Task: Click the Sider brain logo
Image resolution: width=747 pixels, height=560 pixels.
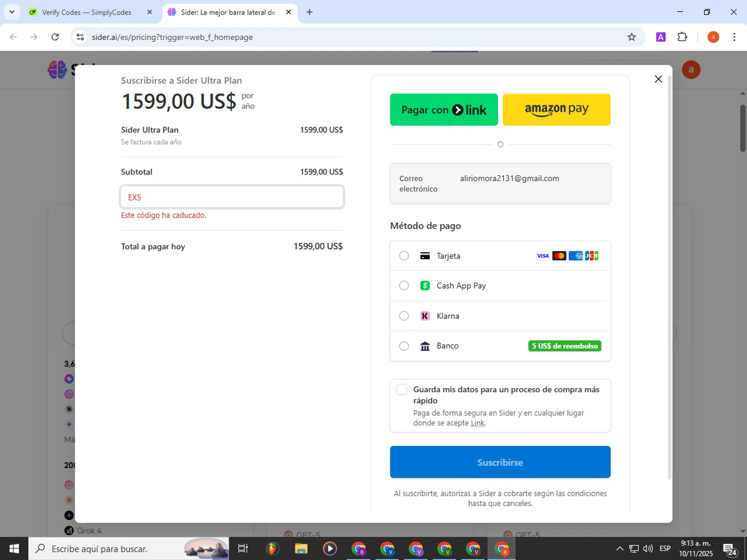Action: click(57, 70)
